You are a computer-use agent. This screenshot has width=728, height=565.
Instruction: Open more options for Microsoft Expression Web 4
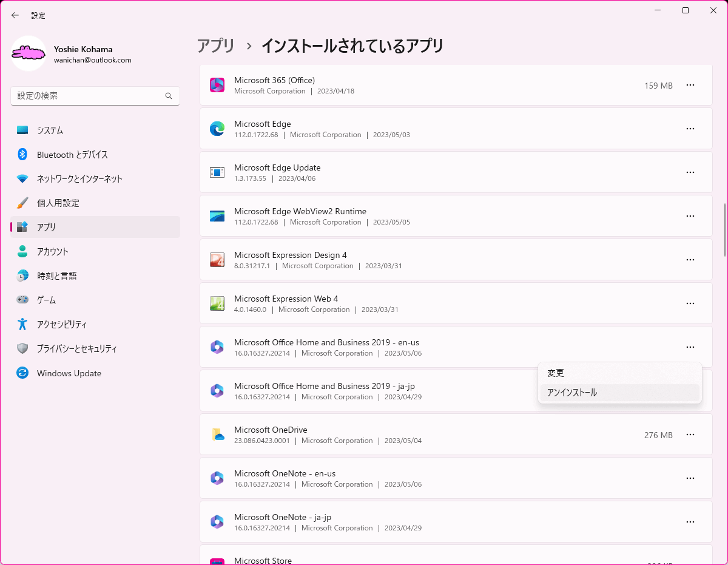(x=690, y=303)
